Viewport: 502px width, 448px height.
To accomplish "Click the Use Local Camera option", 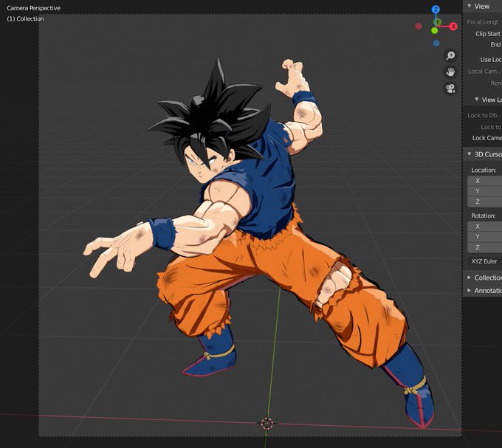I will tap(491, 60).
